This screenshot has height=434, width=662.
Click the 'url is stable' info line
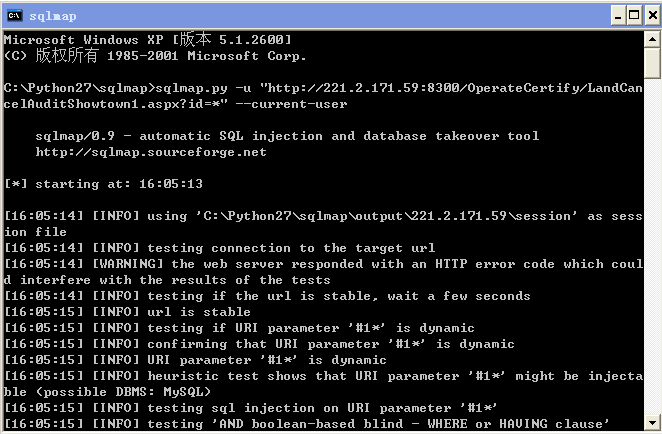click(128, 312)
